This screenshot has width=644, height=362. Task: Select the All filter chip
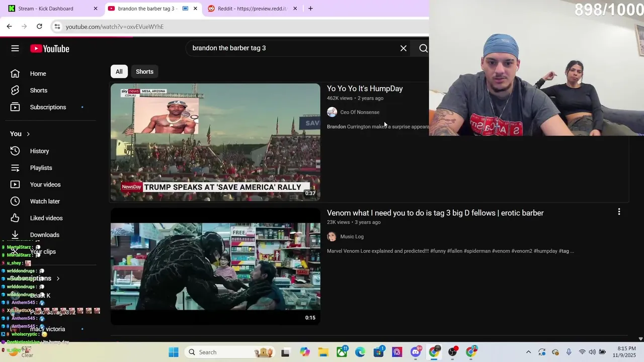(x=119, y=71)
